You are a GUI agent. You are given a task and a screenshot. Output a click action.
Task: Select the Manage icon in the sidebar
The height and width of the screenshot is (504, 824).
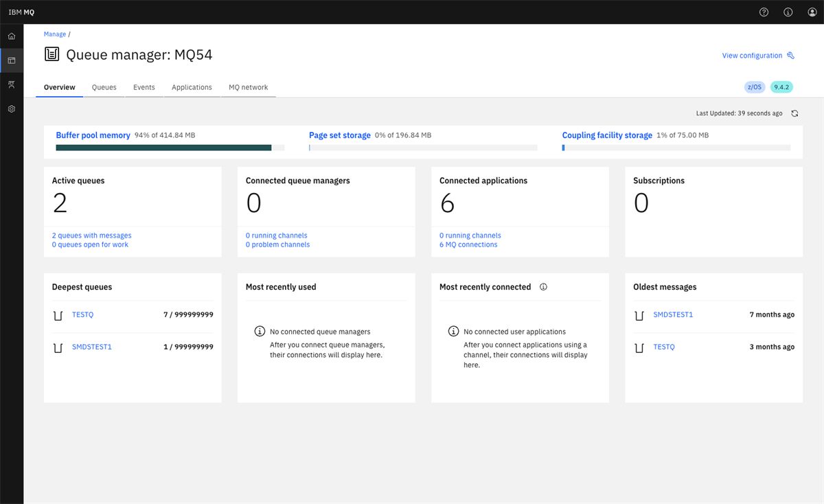(x=12, y=60)
